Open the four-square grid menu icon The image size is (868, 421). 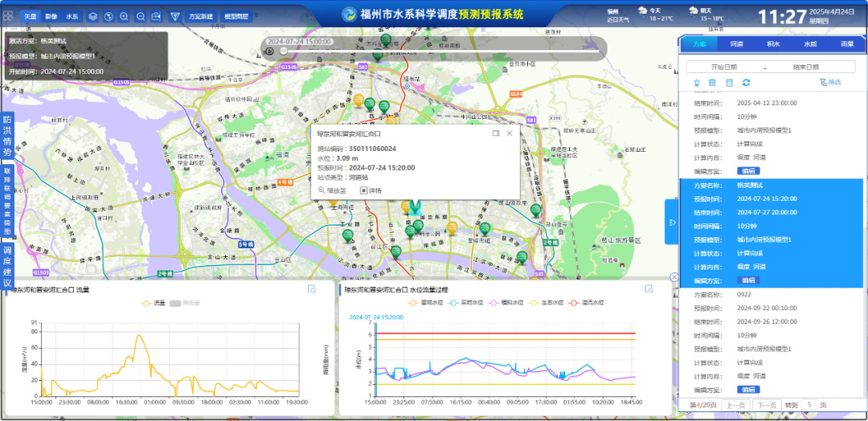click(x=8, y=16)
